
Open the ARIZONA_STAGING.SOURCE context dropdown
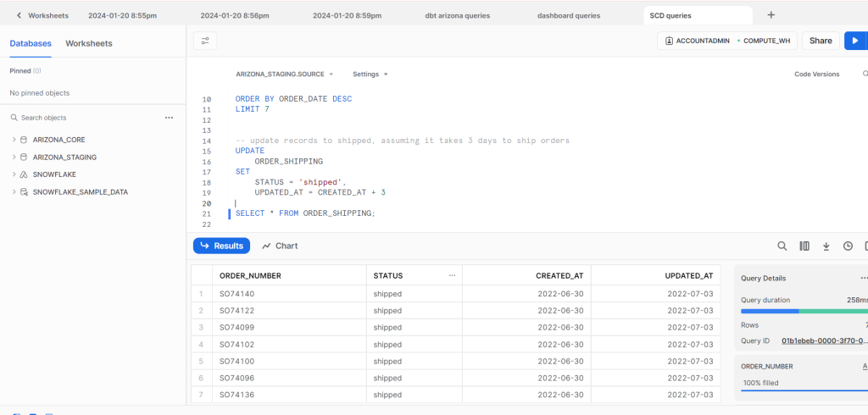(284, 75)
